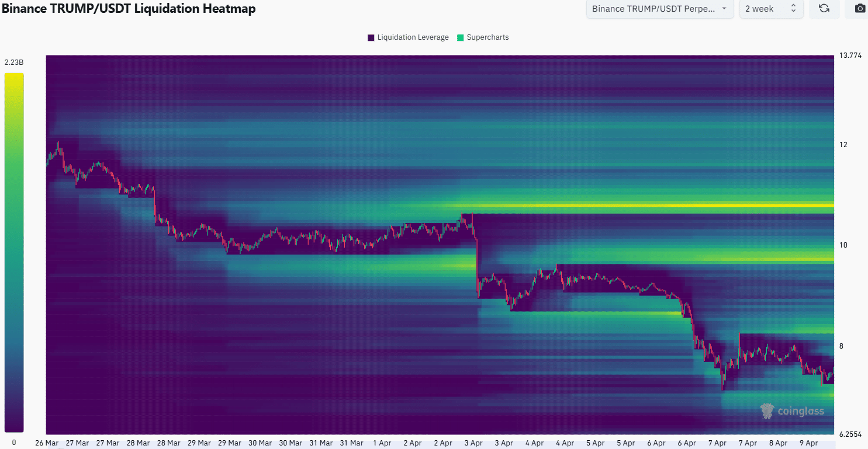Take a chart screenshot with camera icon
Screen dimensions: 868x449
[x=859, y=9]
